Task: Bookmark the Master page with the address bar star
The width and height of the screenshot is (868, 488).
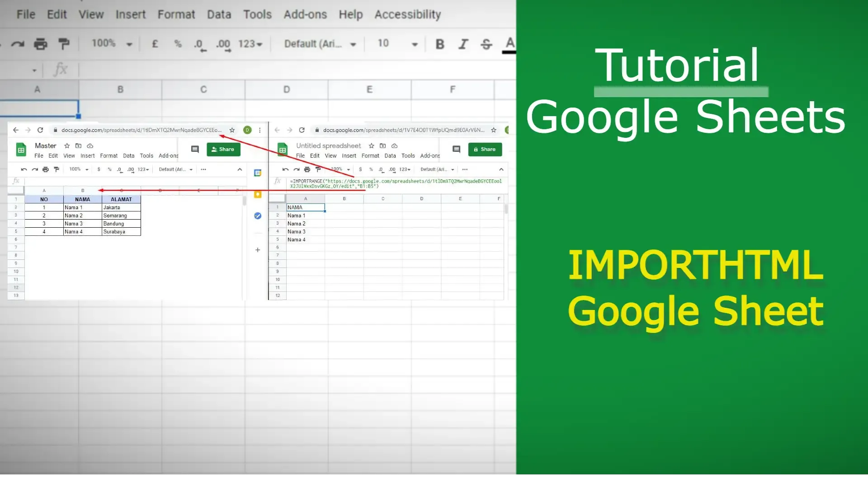Action: [232, 130]
